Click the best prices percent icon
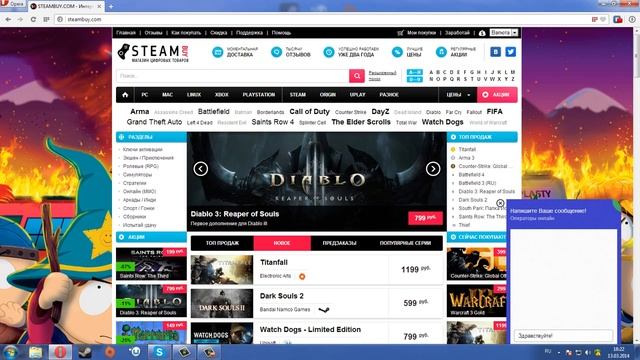Image resolution: width=640 pixels, height=360 pixels. pos(397,52)
